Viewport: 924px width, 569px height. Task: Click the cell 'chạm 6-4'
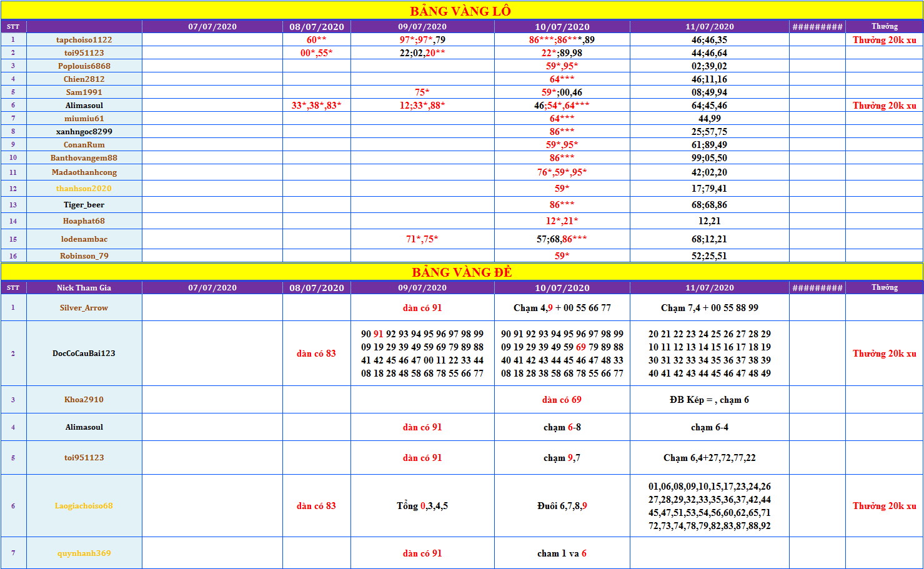point(710,427)
